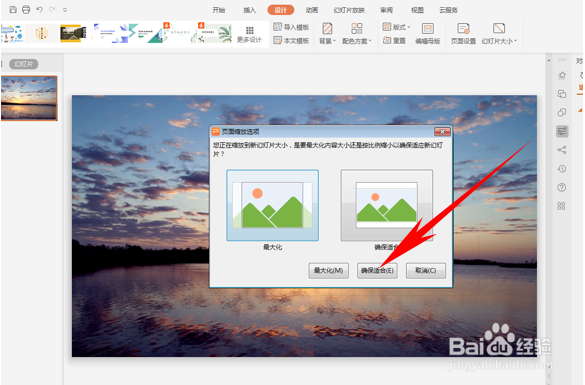The image size is (585, 385).
Task: Open the 幻灯片放映 (Slide Show) tab
Action: coord(349,10)
